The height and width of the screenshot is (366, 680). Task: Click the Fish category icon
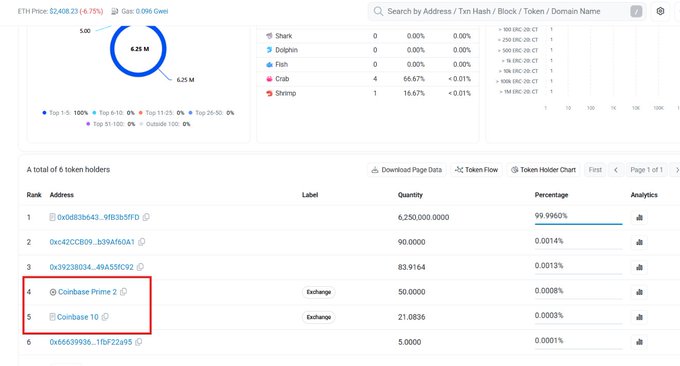pyautogui.click(x=269, y=64)
